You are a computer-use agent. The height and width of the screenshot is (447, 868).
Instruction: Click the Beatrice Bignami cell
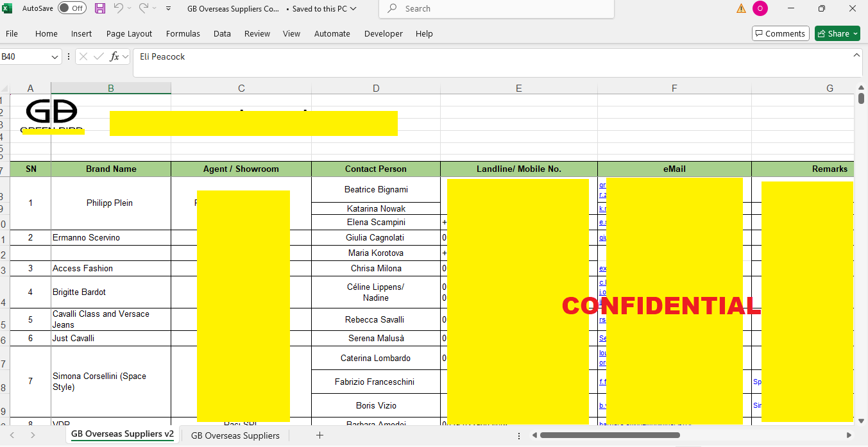coord(376,189)
